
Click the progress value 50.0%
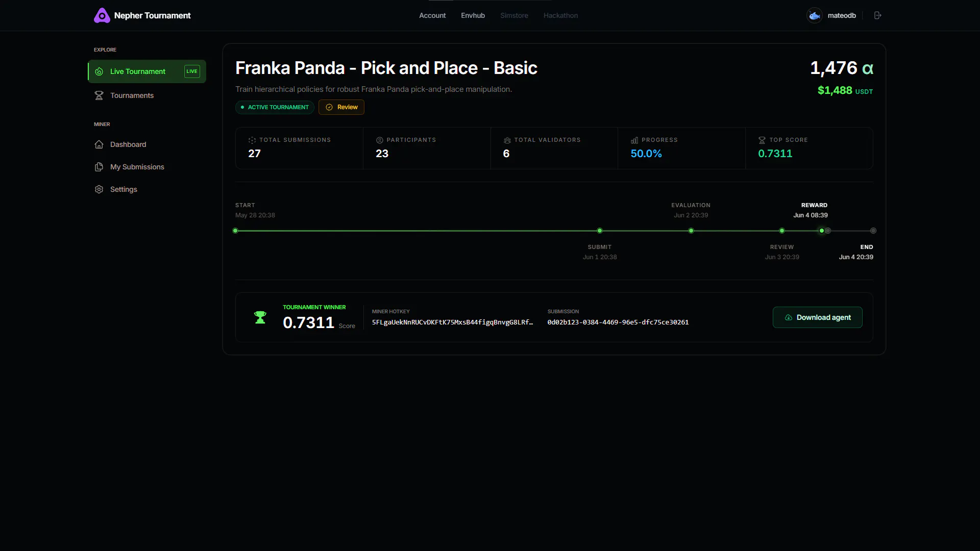[646, 154]
